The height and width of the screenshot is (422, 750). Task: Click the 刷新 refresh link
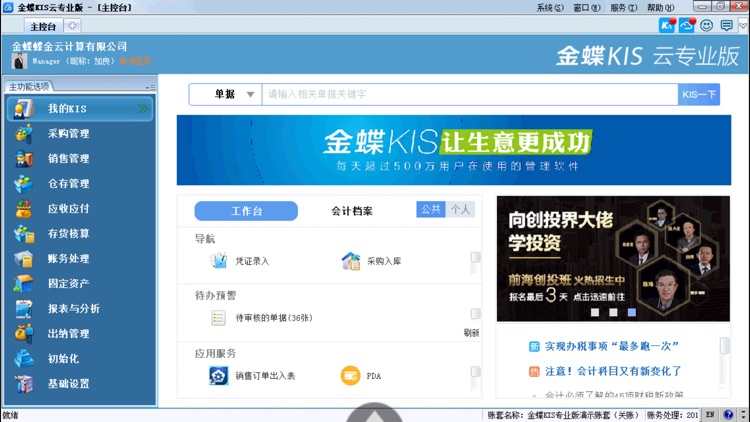pos(471,333)
